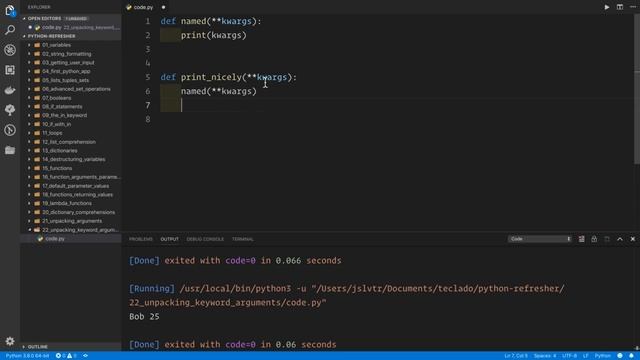Select code.py in the 22_unpacking folder tree
The image size is (640, 360).
click(x=55, y=239)
